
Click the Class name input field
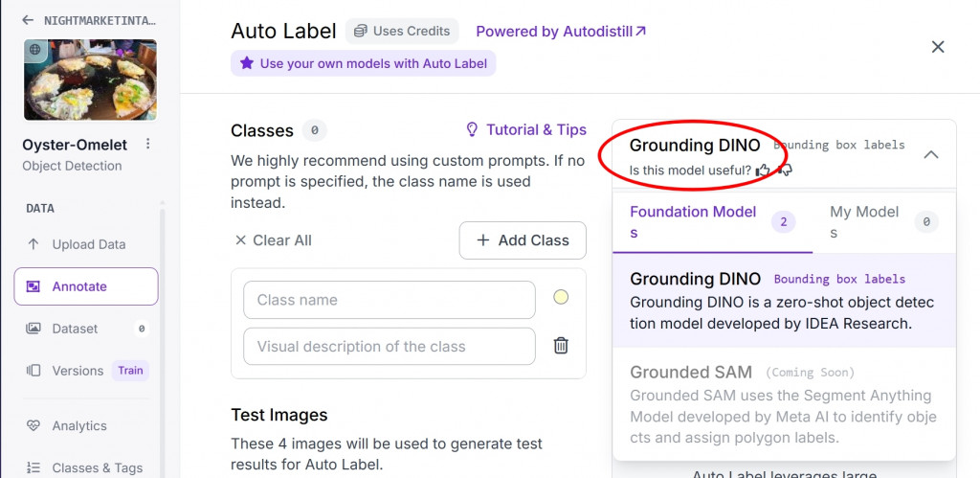[389, 300]
